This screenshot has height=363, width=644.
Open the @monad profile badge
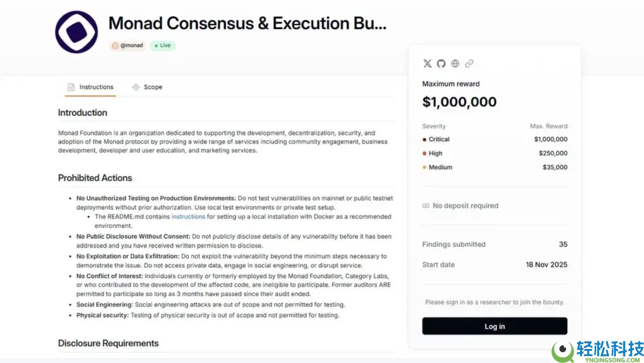[128, 46]
